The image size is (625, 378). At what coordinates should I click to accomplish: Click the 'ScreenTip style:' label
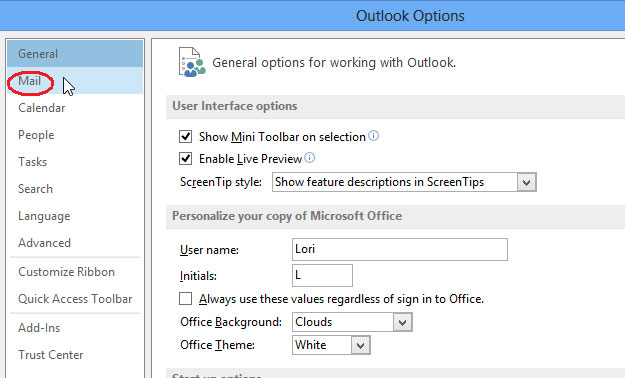click(221, 182)
